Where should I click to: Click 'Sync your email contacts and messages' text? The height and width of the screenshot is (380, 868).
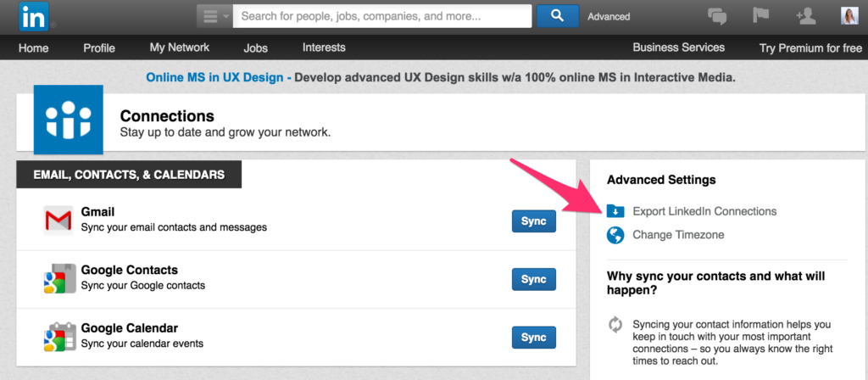174,227
